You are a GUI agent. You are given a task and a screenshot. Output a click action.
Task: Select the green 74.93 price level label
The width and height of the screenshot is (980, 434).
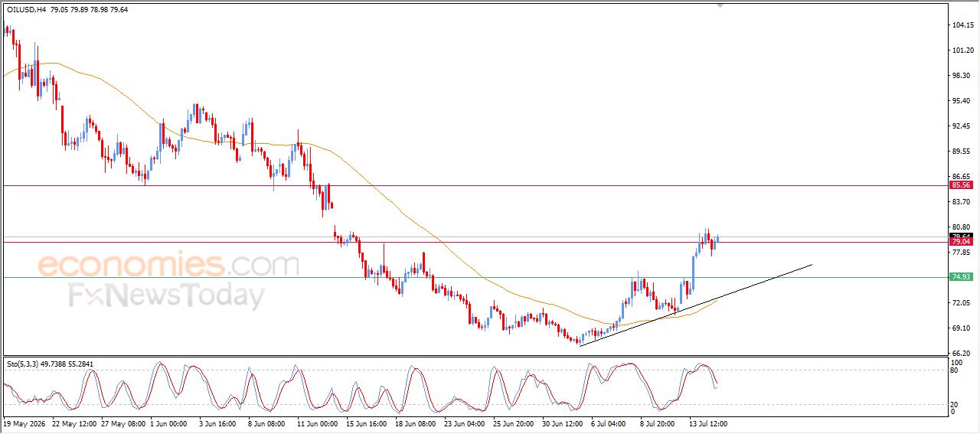click(x=961, y=277)
